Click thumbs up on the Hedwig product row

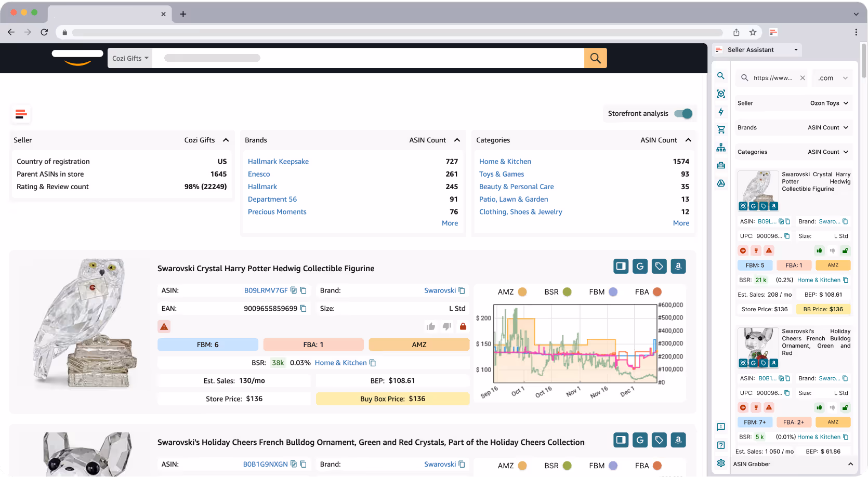[x=431, y=327]
